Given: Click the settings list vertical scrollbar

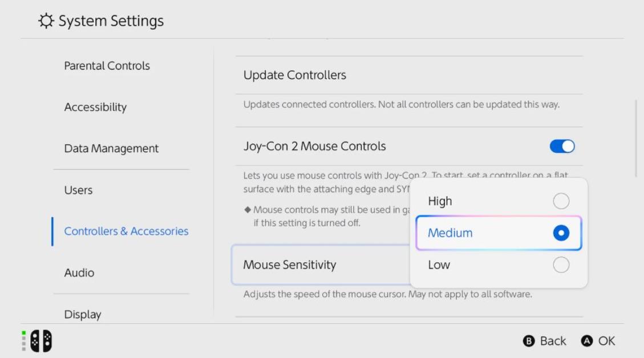Looking at the screenshot, I should point(637,140).
